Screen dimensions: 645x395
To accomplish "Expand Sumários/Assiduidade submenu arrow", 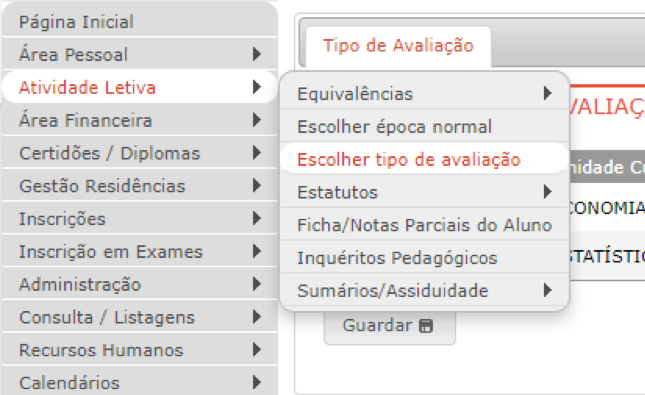I will coord(547,290).
